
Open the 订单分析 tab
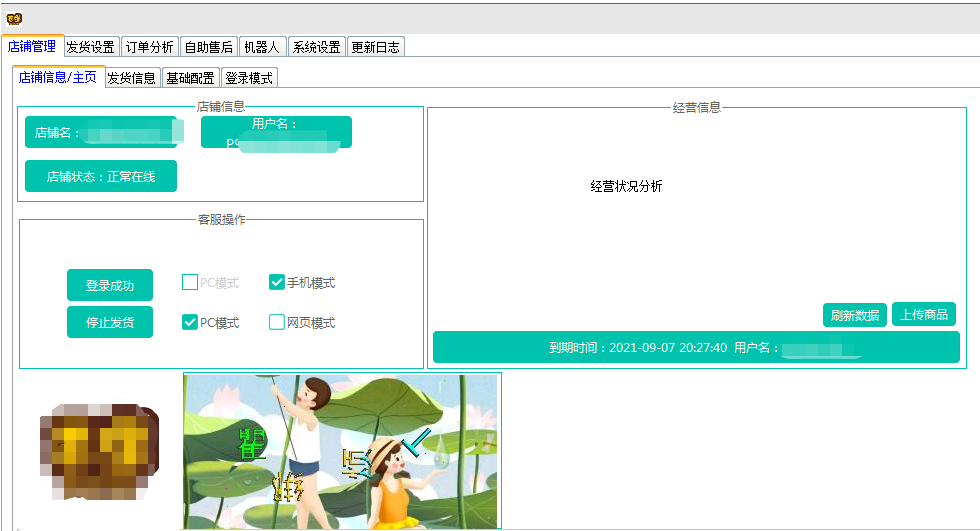pyautogui.click(x=150, y=47)
